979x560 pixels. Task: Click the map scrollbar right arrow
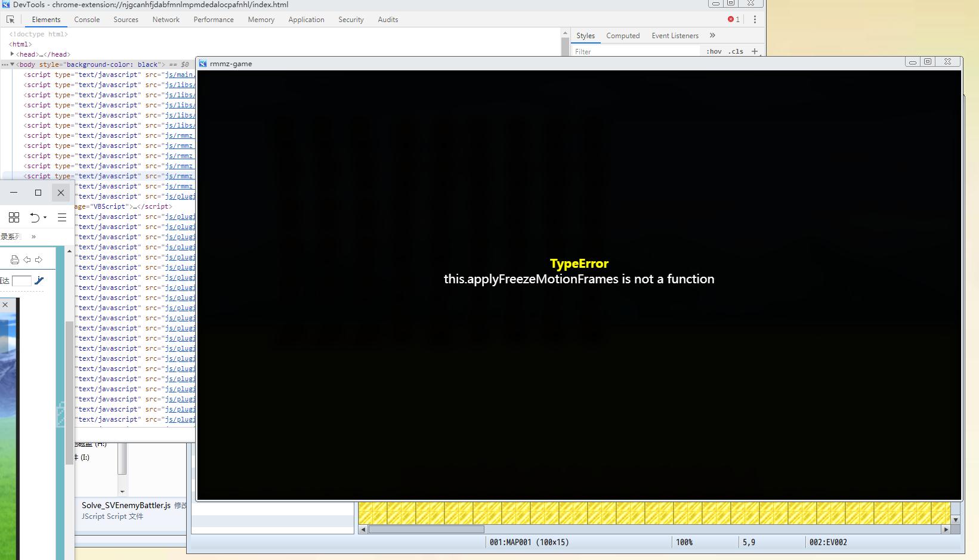pyautogui.click(x=946, y=529)
